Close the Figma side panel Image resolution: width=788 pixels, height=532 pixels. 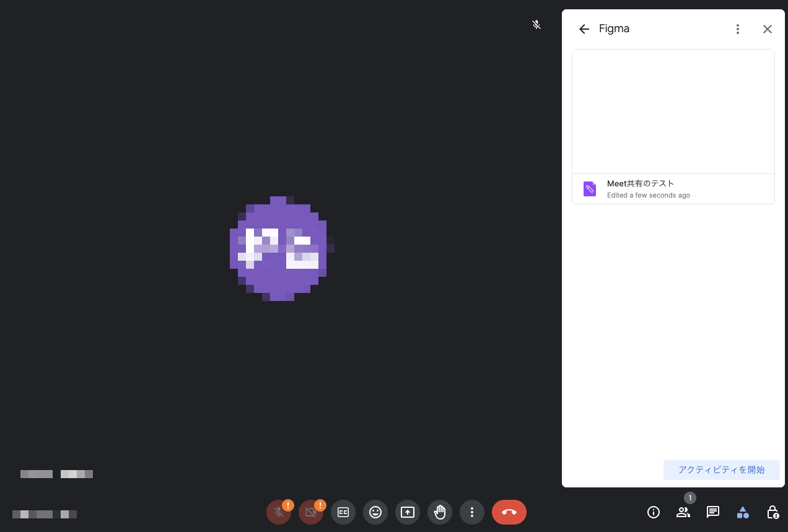(x=768, y=29)
